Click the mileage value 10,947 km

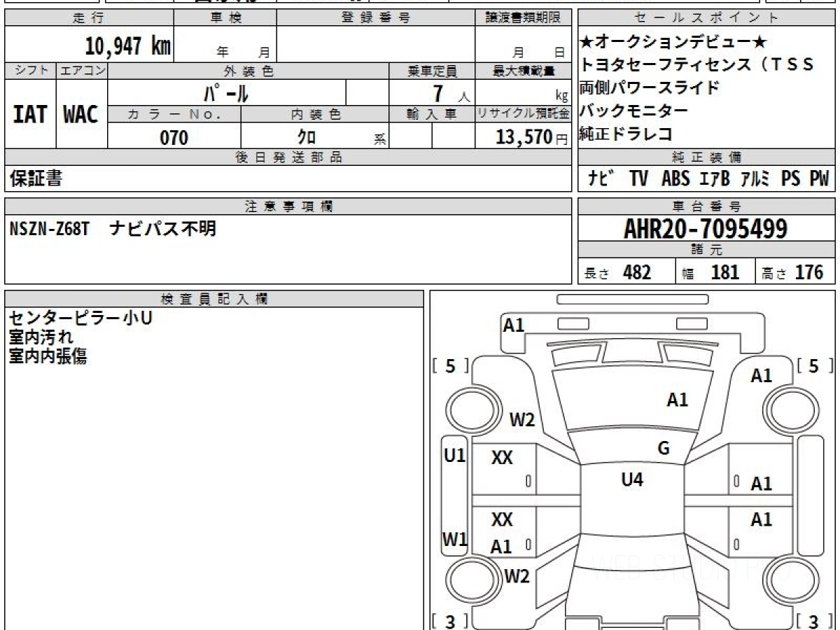(128, 45)
